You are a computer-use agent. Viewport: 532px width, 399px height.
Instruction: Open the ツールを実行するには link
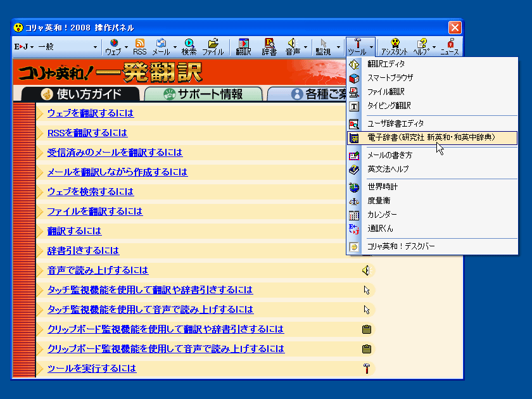pos(92,369)
